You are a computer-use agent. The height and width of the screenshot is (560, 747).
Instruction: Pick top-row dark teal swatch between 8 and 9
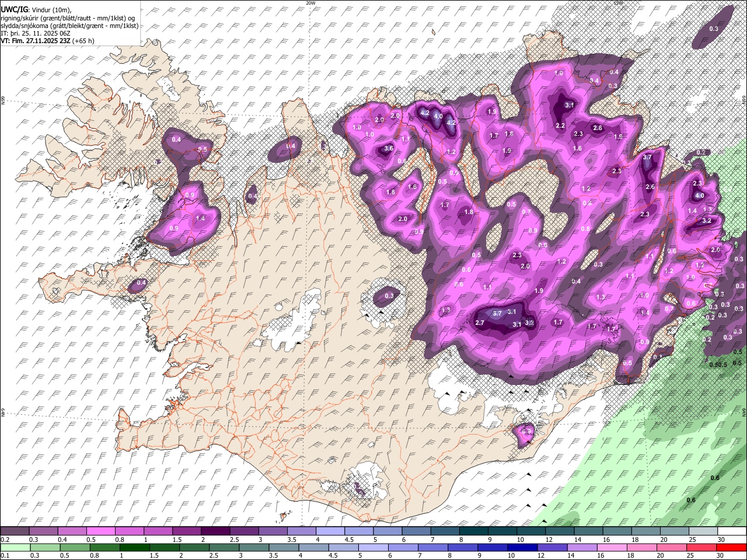tap(473, 531)
